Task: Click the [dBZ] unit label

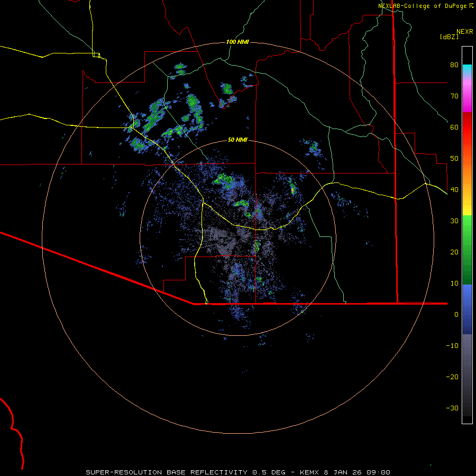Action: (x=449, y=37)
